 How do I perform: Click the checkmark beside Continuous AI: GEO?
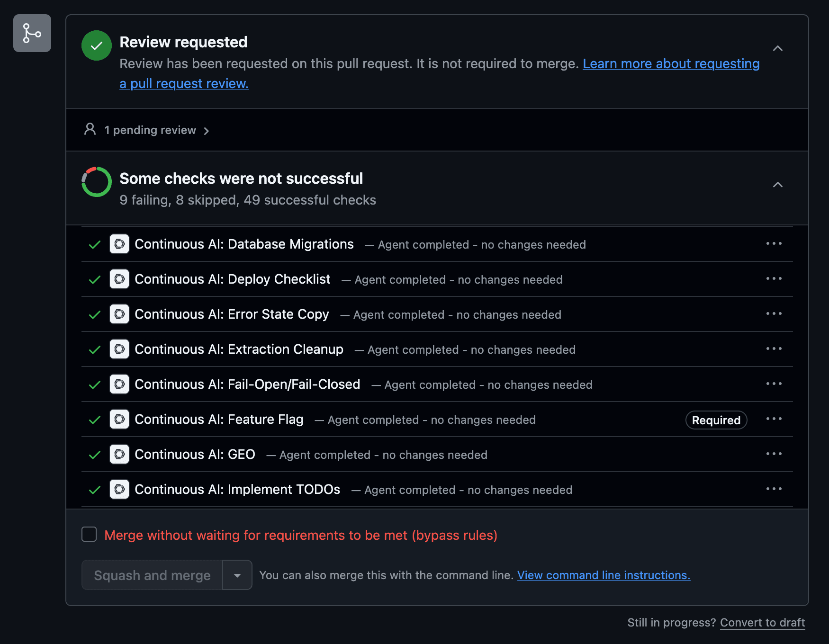tap(94, 454)
